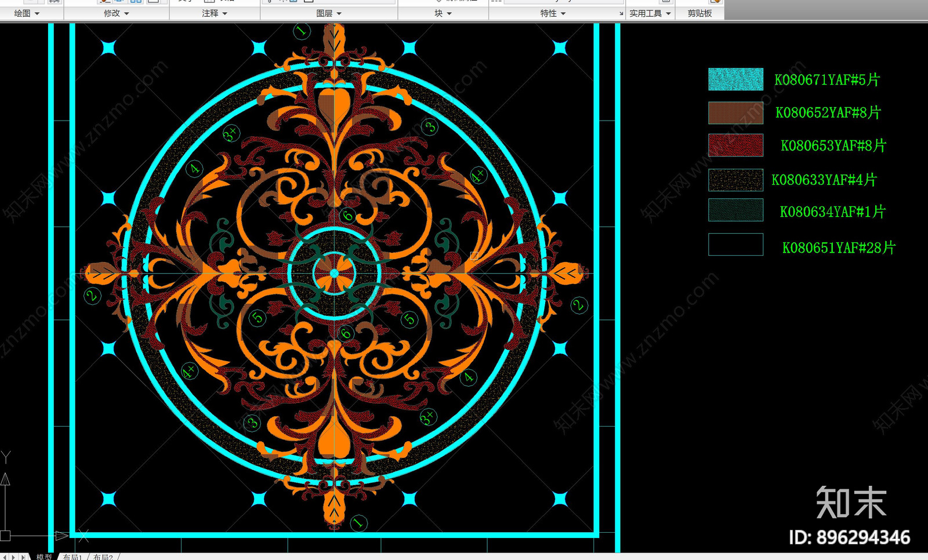Expand the 注释 (Annotation) panel
Image resolution: width=928 pixels, height=560 pixels.
point(215,13)
